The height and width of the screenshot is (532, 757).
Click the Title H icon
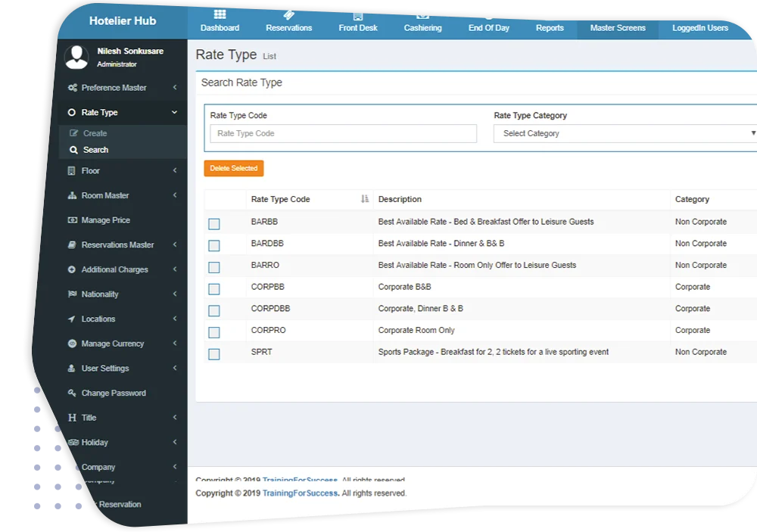72,418
